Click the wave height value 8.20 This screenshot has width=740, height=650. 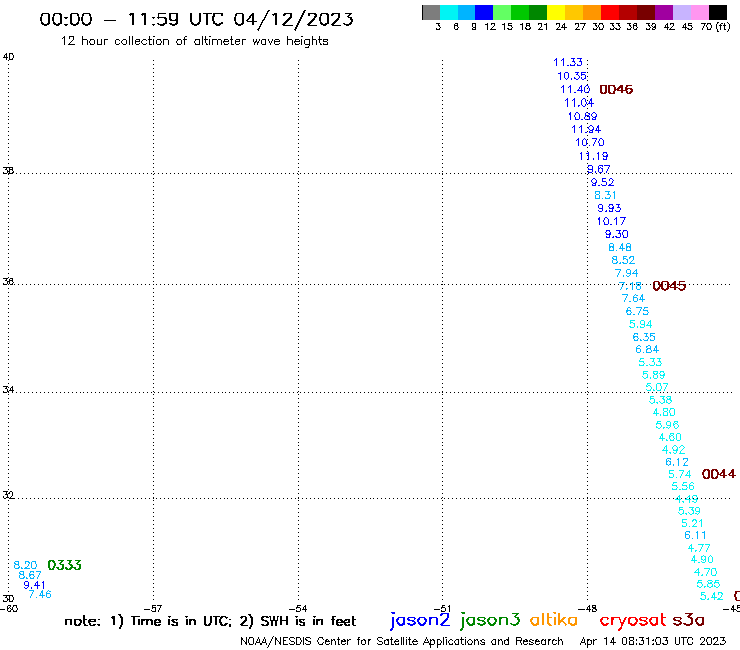25,565
